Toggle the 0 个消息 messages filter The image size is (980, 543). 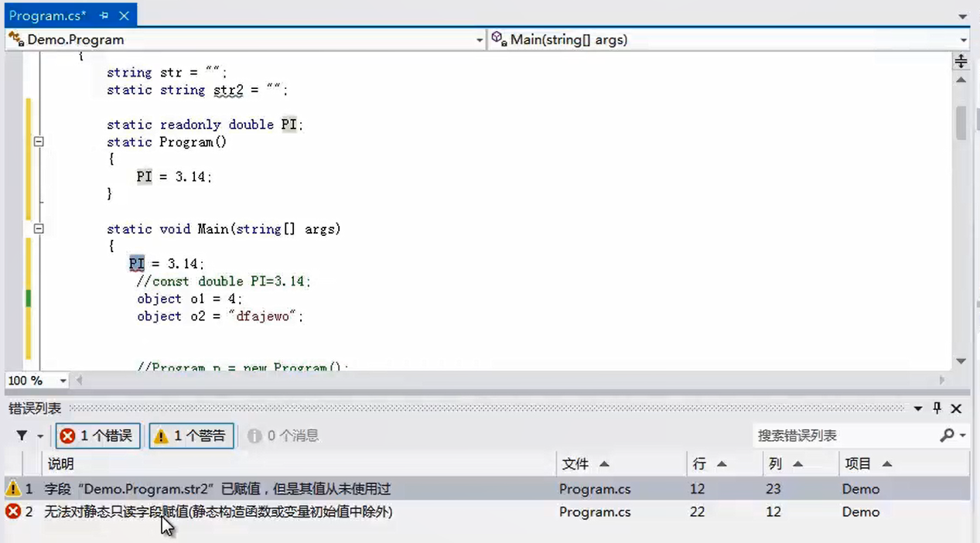283,436
